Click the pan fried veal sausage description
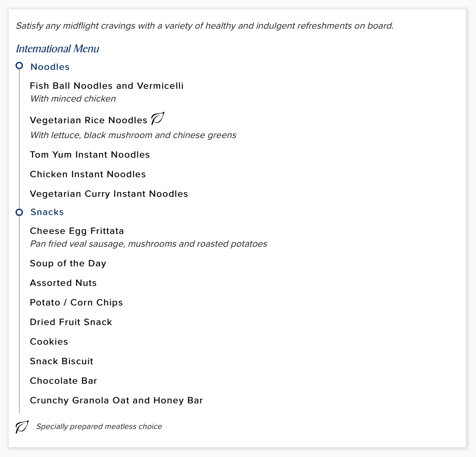Image resolution: width=476 pixels, height=457 pixels. coord(149,244)
